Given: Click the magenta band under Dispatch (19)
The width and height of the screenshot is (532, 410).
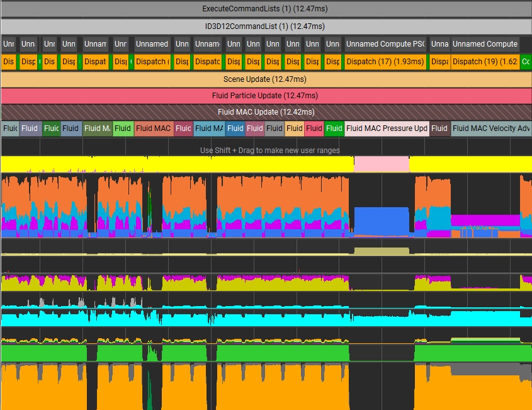Looking at the screenshot, I should [485, 220].
